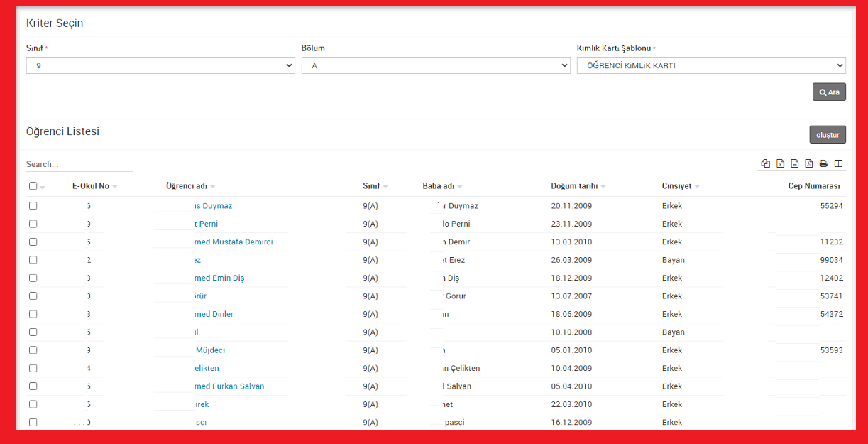Viewport: 868px width, 444px height.
Task: Print the student list
Action: 824,163
